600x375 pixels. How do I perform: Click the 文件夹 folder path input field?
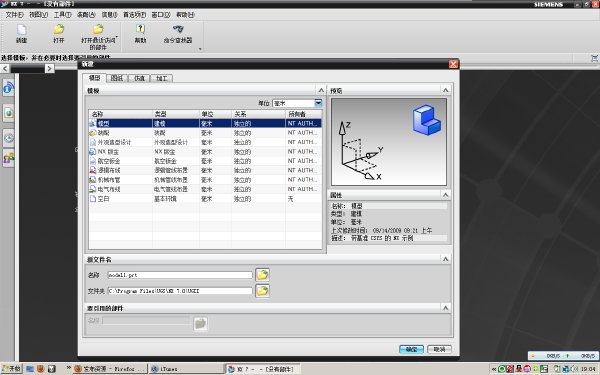click(180, 291)
